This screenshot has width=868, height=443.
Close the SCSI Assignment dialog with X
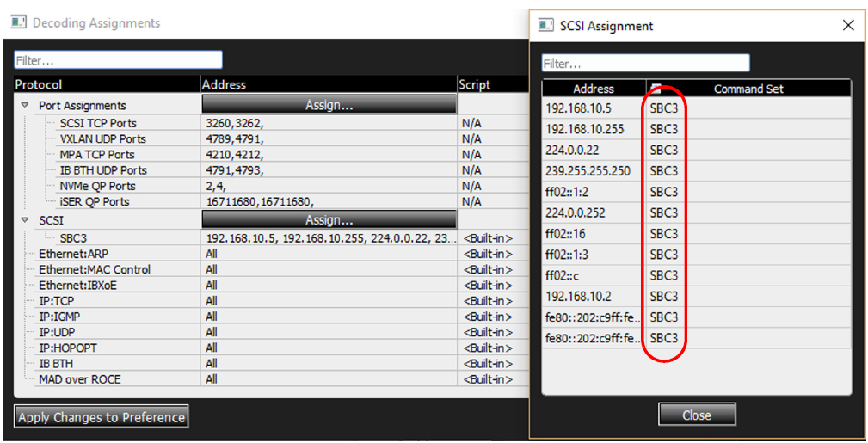point(848,25)
